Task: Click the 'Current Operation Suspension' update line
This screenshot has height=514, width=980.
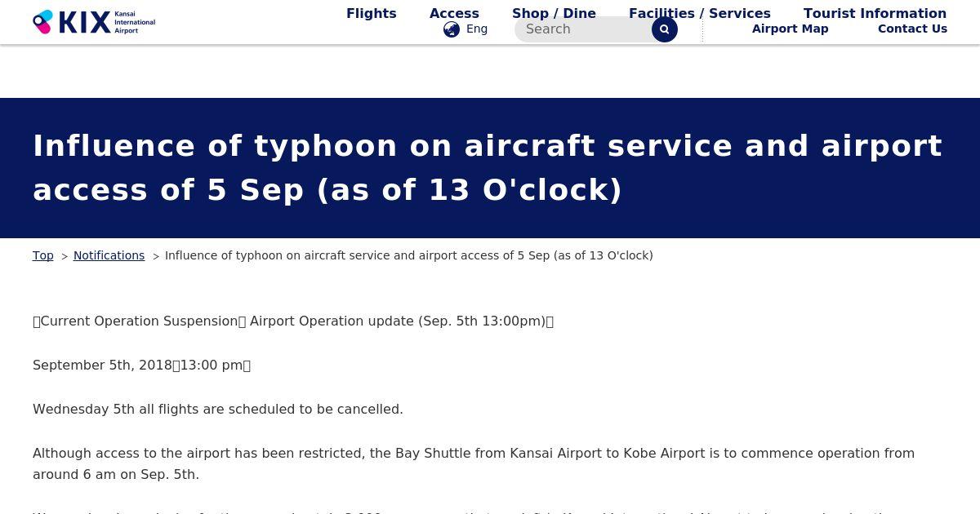Action: click(292, 321)
